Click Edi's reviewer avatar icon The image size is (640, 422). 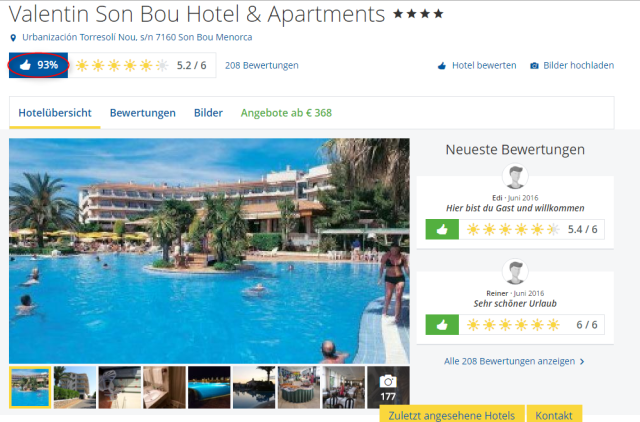click(x=515, y=176)
